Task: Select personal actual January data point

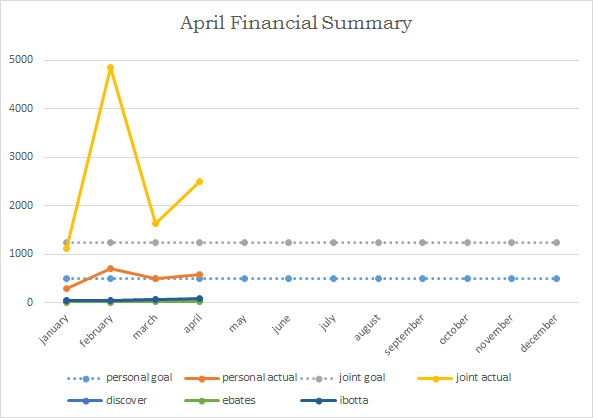Action: [x=66, y=288]
